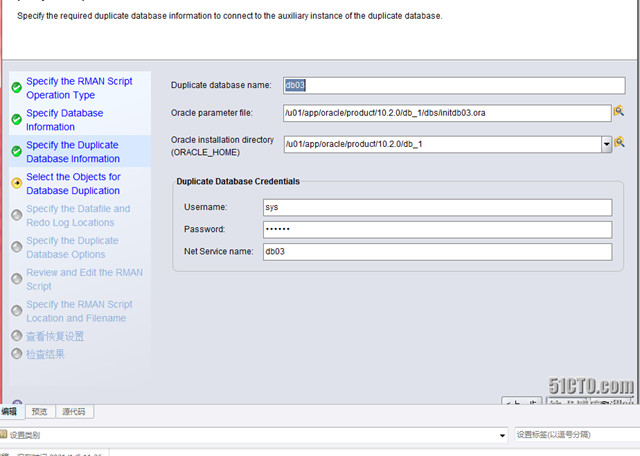Image resolution: width=640 pixels, height=456 pixels.
Task: Click the Username field containing sys
Action: coord(436,207)
